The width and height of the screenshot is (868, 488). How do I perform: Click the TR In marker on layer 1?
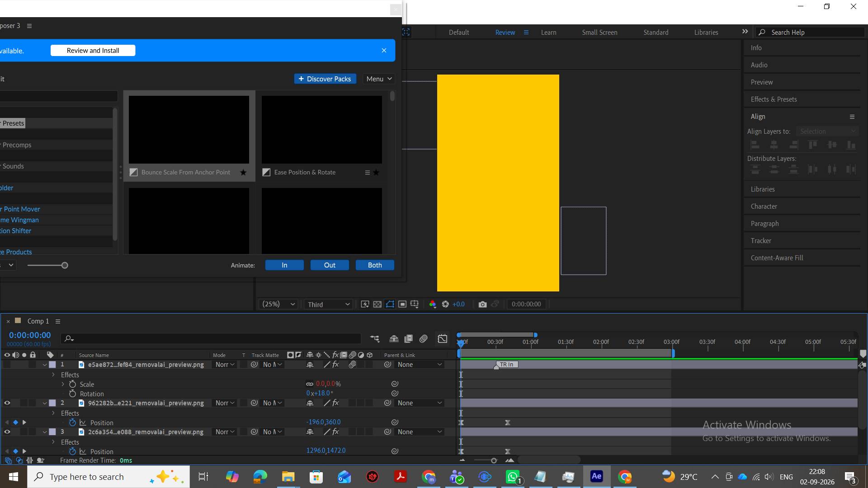[506, 365]
